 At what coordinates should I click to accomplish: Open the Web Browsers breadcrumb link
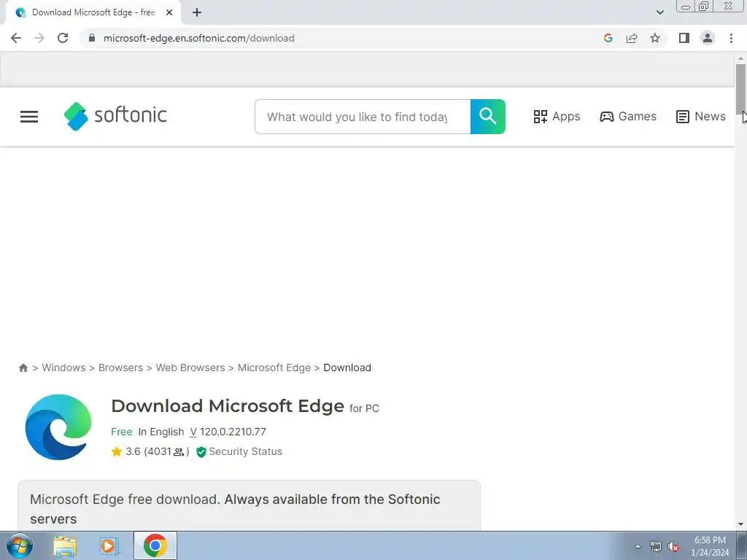[190, 367]
